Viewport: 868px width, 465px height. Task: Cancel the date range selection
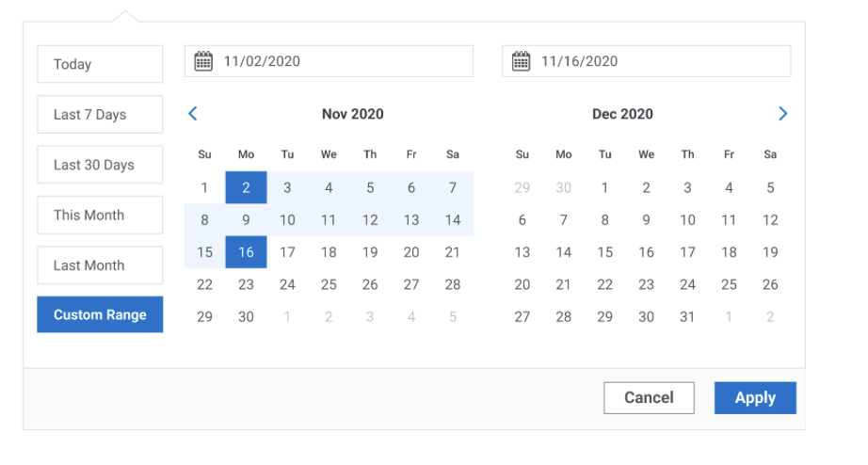point(649,398)
